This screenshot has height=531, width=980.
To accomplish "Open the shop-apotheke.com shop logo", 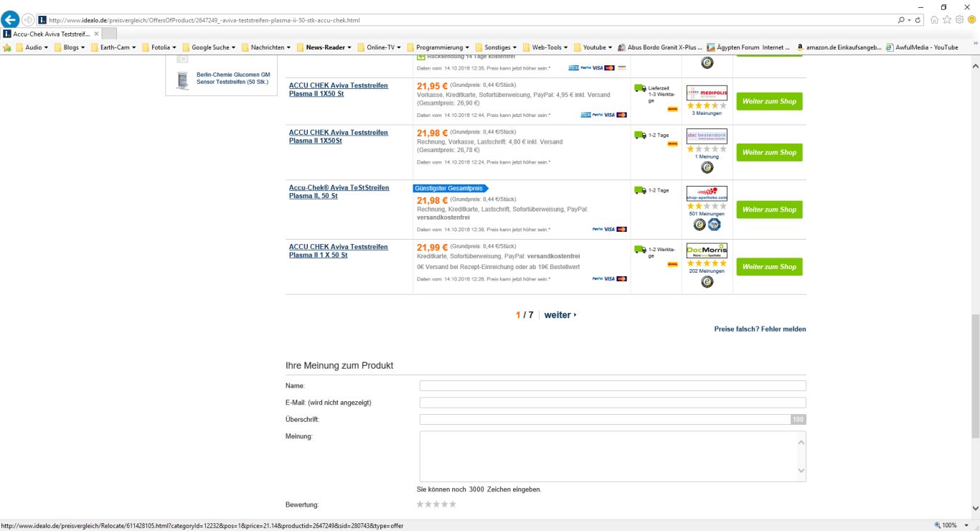I will [707, 194].
